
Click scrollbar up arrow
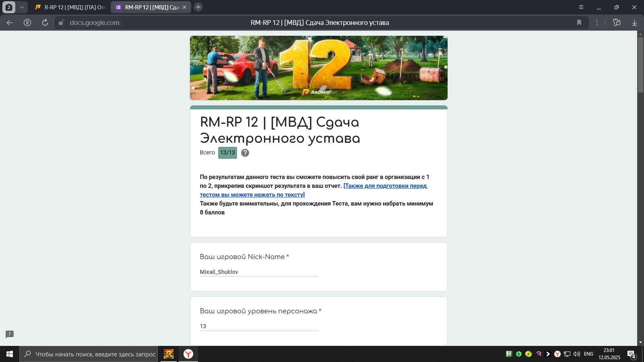pyautogui.click(x=640, y=34)
